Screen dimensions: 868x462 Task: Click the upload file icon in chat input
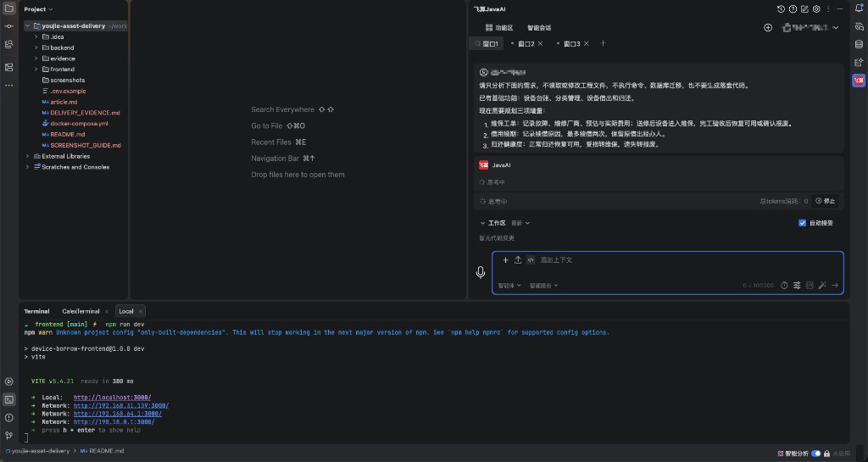pos(518,260)
